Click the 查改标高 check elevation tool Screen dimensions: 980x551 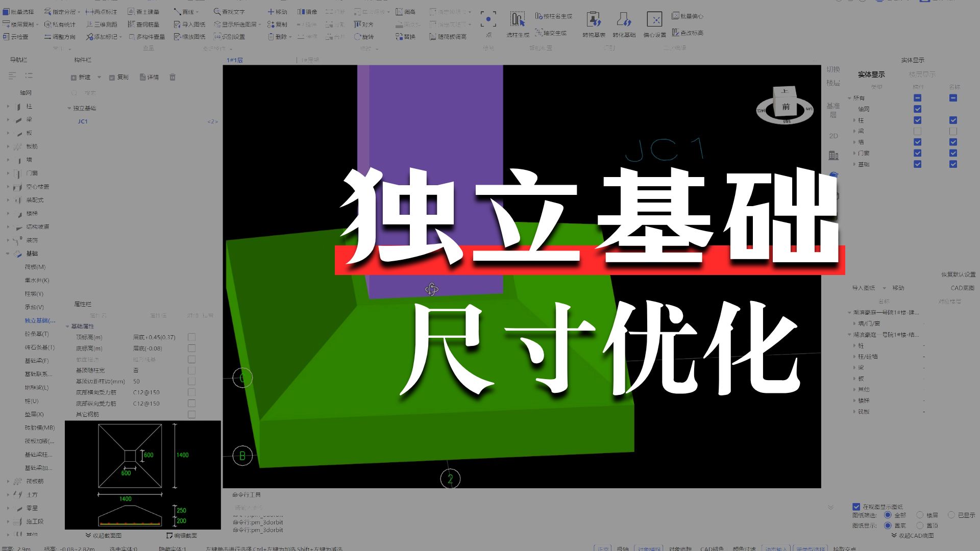[687, 33]
